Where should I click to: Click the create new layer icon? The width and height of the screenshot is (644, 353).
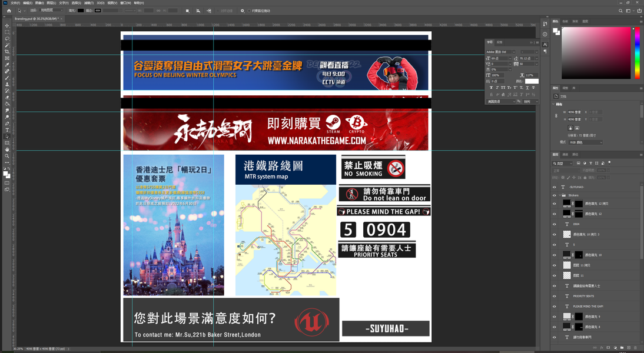point(628,348)
